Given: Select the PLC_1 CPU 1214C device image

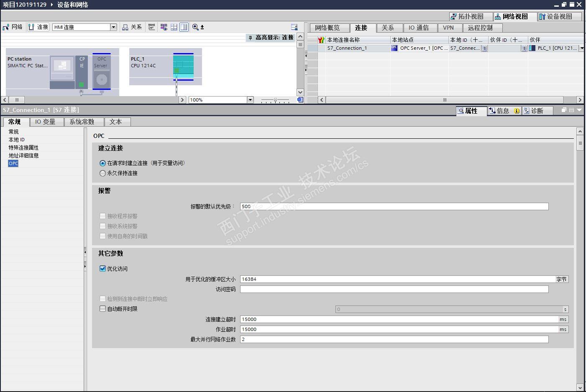Looking at the screenshot, I should tap(183, 66).
